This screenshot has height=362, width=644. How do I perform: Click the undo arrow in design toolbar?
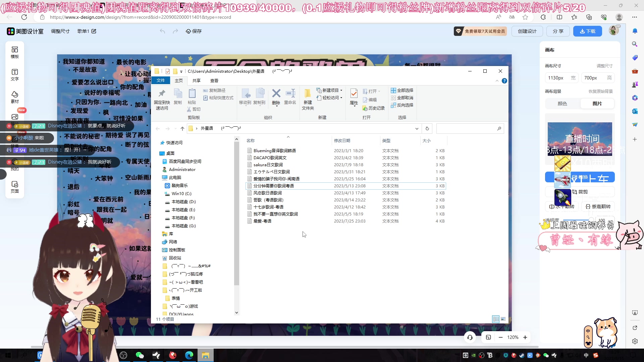point(163,31)
